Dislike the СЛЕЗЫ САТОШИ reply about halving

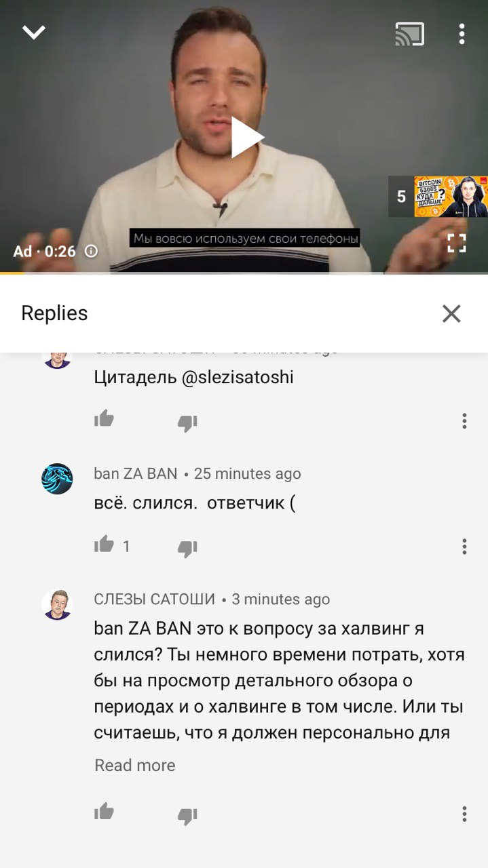point(187,815)
